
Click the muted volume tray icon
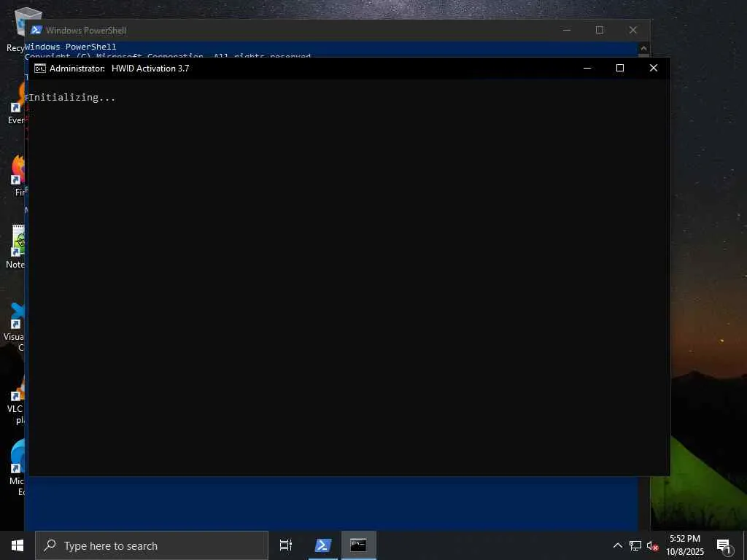[x=652, y=545]
